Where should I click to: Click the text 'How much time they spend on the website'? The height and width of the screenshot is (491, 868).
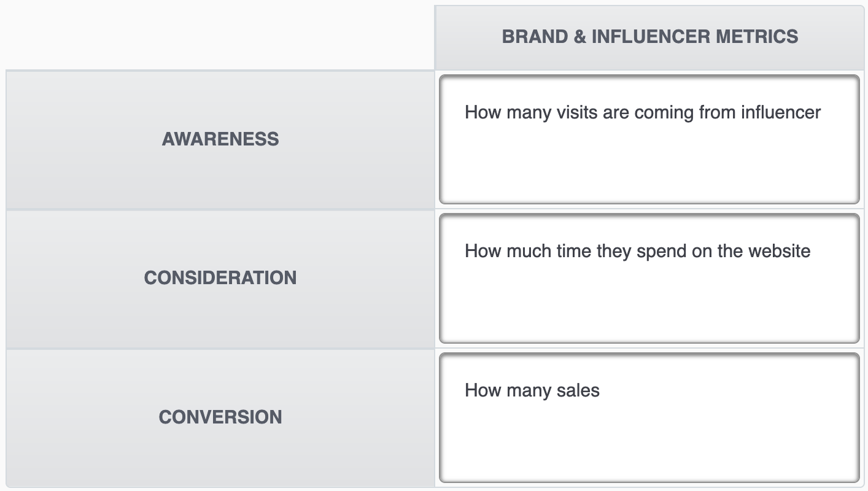(x=637, y=251)
